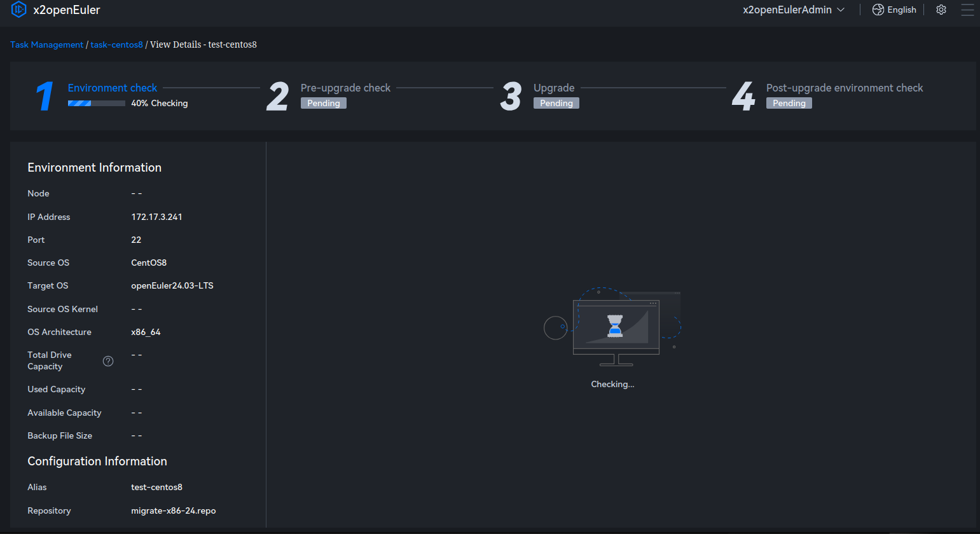Click the IP address value 172.17.3.241

(156, 217)
